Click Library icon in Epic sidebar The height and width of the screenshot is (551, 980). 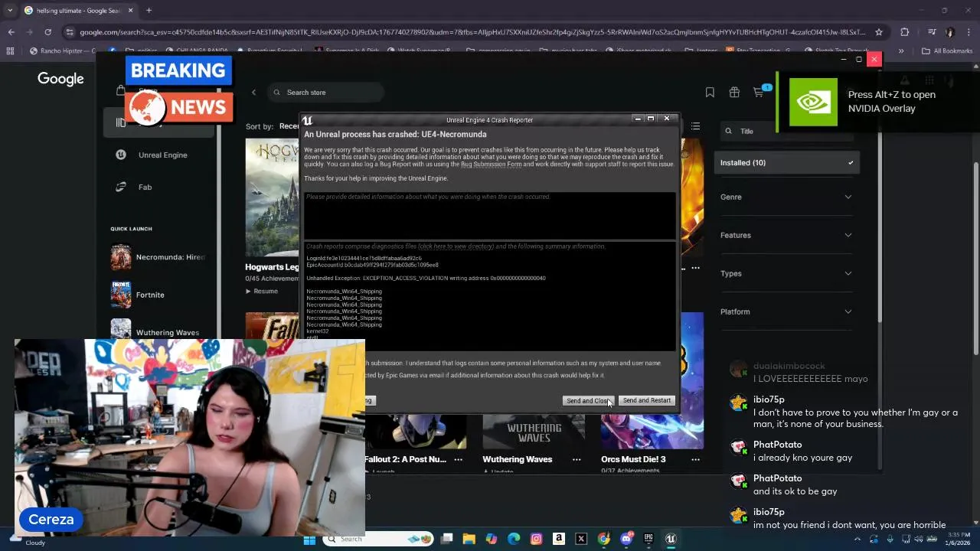pos(121,122)
